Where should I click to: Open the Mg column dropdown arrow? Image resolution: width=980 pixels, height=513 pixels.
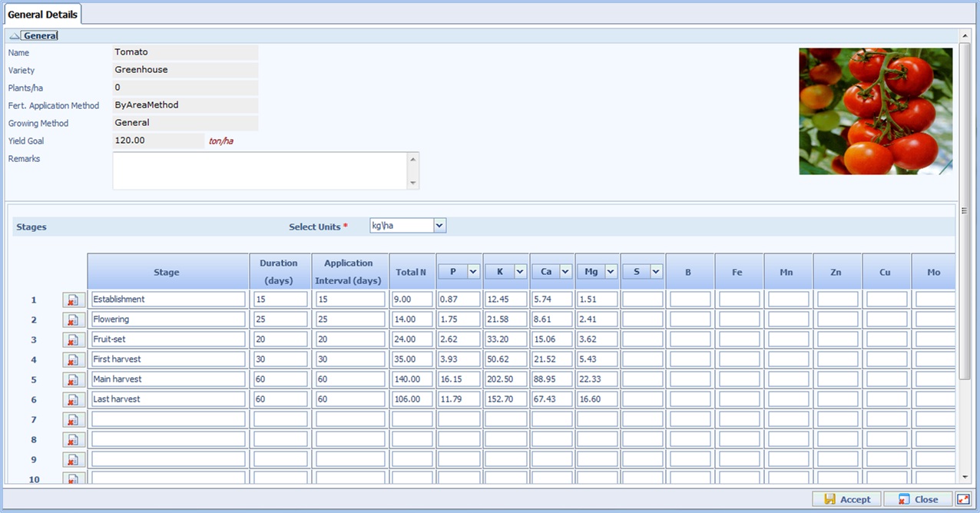[x=611, y=271]
